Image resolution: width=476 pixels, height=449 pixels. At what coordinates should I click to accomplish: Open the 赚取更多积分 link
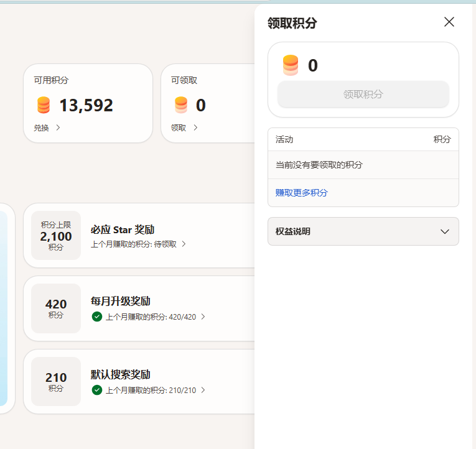[301, 193]
